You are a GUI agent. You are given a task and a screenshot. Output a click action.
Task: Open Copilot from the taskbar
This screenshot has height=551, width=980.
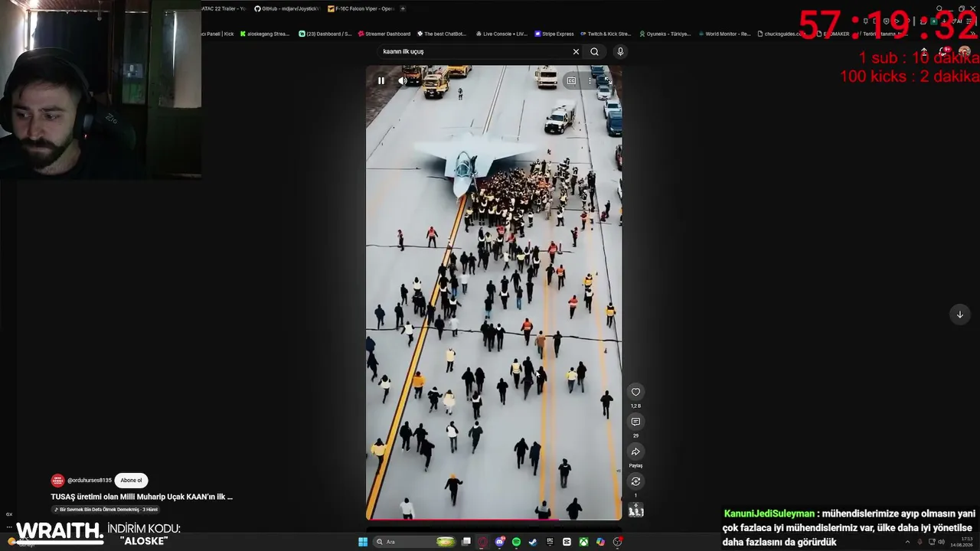click(x=600, y=542)
